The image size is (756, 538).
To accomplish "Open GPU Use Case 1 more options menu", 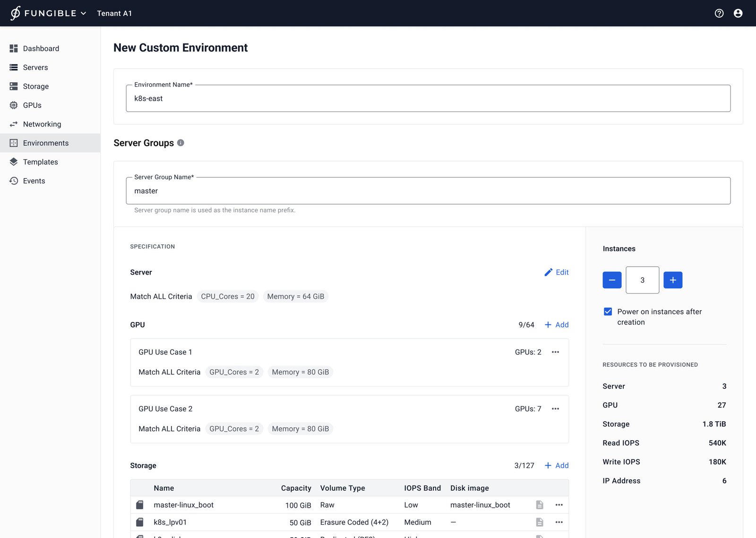I will pos(555,352).
